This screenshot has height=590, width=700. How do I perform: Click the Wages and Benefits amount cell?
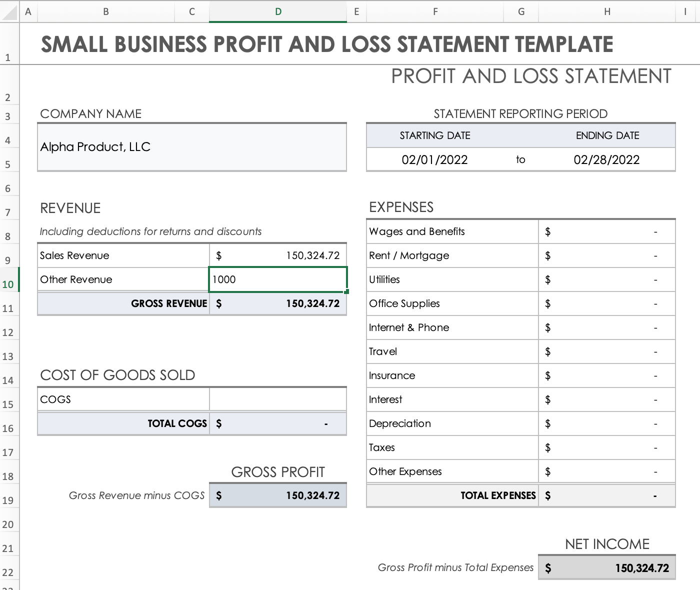606,231
